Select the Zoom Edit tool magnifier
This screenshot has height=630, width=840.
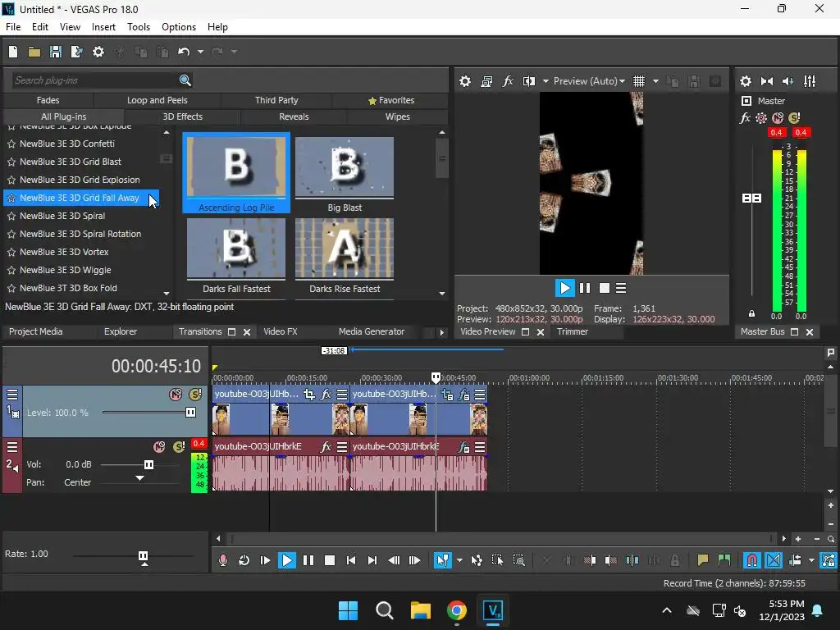click(x=518, y=560)
